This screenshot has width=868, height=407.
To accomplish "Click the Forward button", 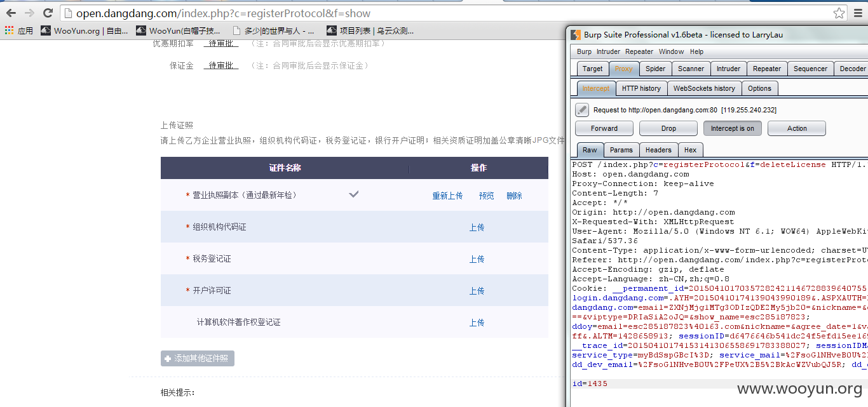I will (x=604, y=128).
